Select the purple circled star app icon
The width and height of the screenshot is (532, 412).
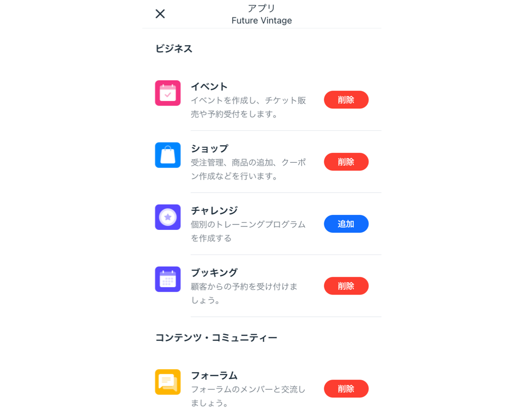tap(168, 217)
